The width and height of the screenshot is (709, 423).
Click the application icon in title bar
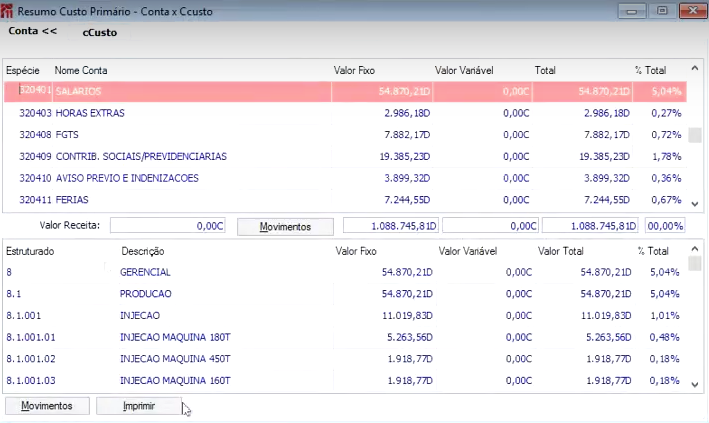pyautogui.click(x=7, y=11)
